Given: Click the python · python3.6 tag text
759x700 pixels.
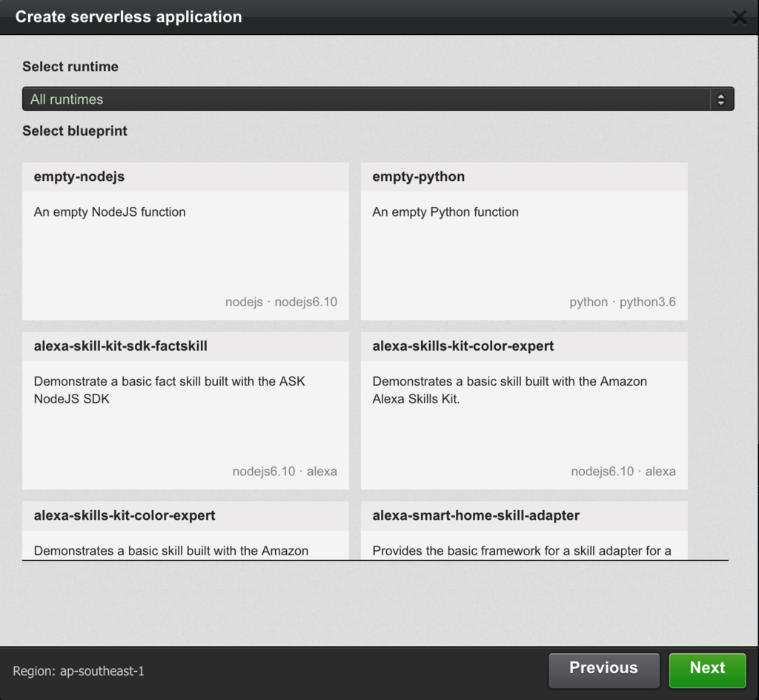Looking at the screenshot, I should (623, 302).
